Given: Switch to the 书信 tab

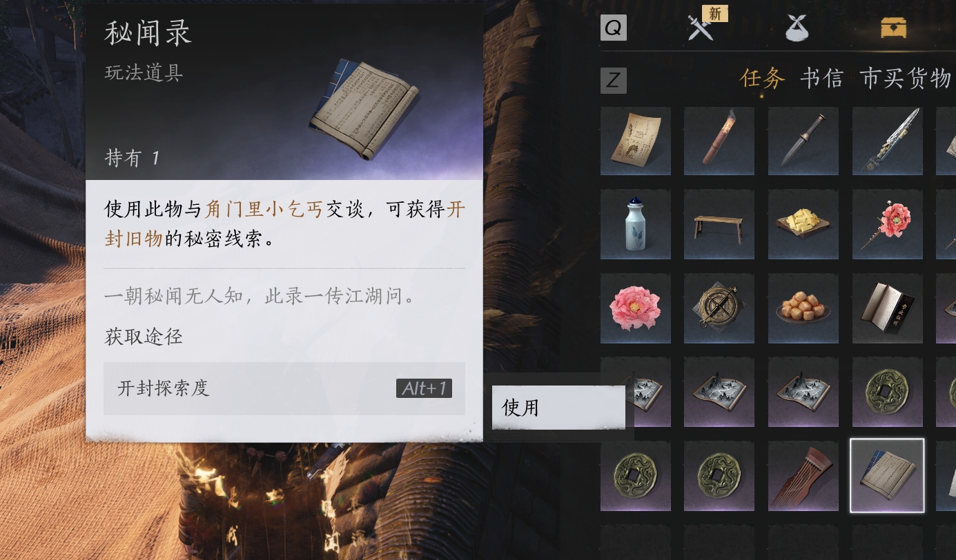Looking at the screenshot, I should (x=821, y=79).
